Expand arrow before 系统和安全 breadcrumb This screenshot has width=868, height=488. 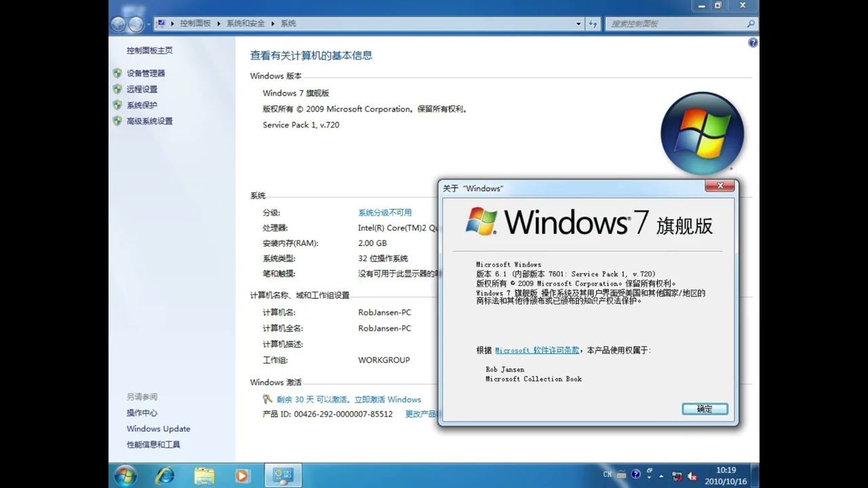219,24
